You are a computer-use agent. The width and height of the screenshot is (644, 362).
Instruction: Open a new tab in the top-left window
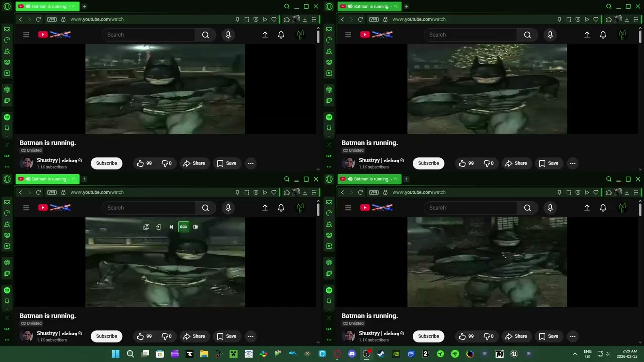pyautogui.click(x=84, y=6)
